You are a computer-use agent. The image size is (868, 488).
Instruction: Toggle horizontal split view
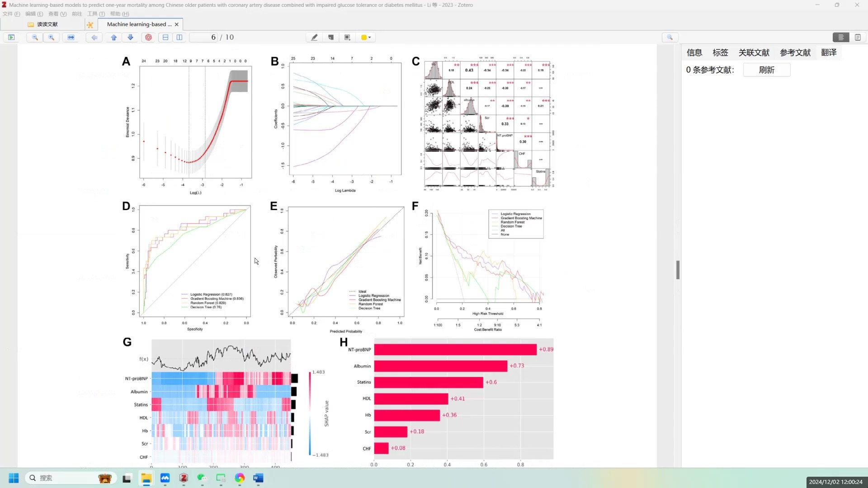(165, 38)
